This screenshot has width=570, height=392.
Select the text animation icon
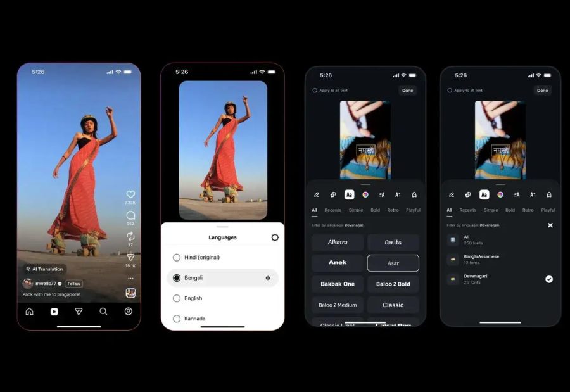coord(396,194)
